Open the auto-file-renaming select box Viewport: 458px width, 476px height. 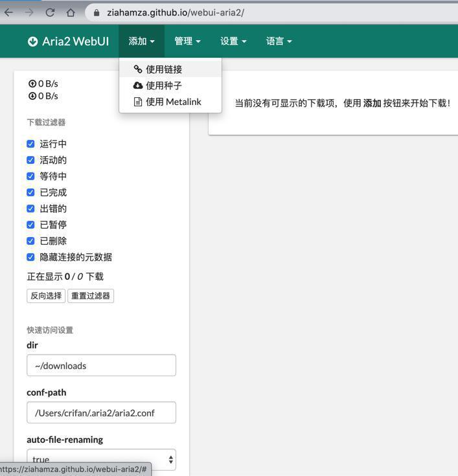point(102,460)
